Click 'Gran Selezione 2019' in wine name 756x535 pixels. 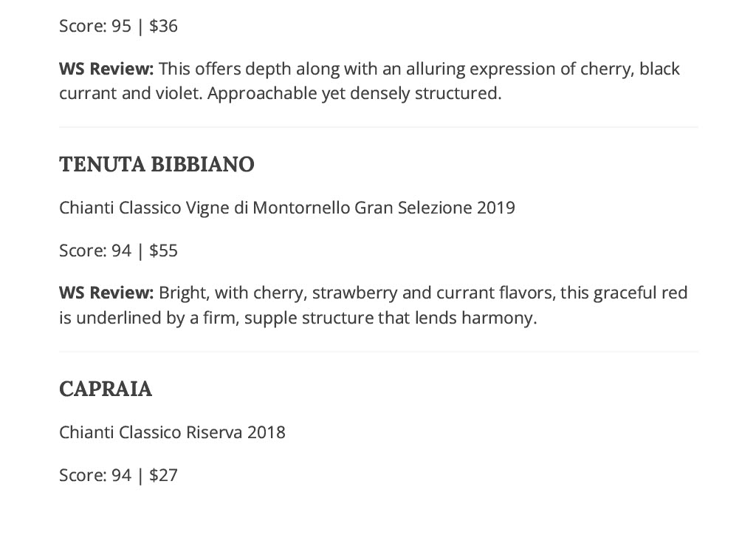435,208
